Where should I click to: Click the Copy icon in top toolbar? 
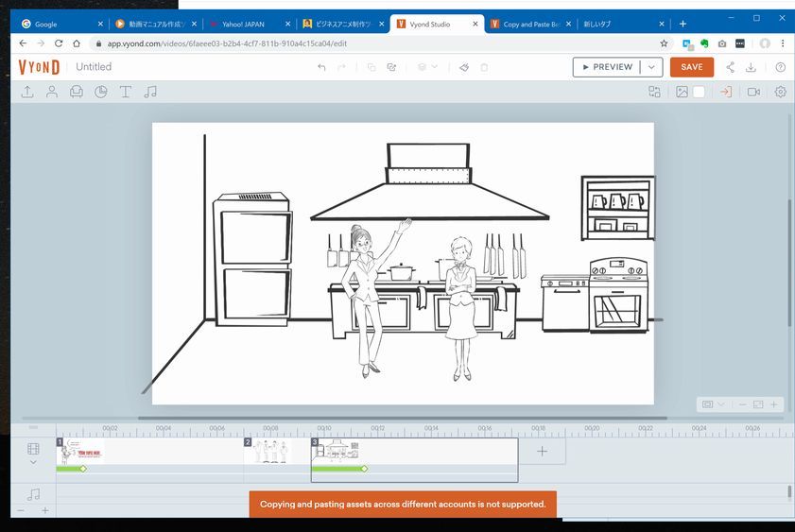(372, 67)
